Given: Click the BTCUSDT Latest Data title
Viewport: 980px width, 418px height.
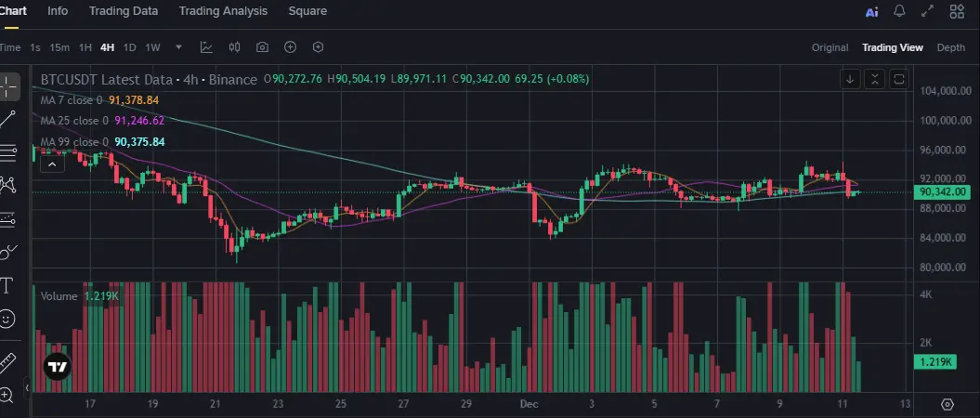Looking at the screenshot, I should click(x=149, y=80).
